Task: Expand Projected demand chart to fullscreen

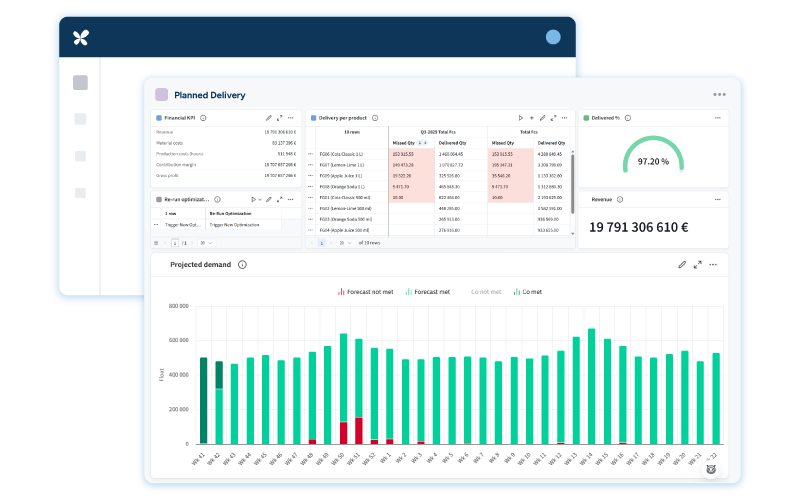Action: tap(697, 264)
